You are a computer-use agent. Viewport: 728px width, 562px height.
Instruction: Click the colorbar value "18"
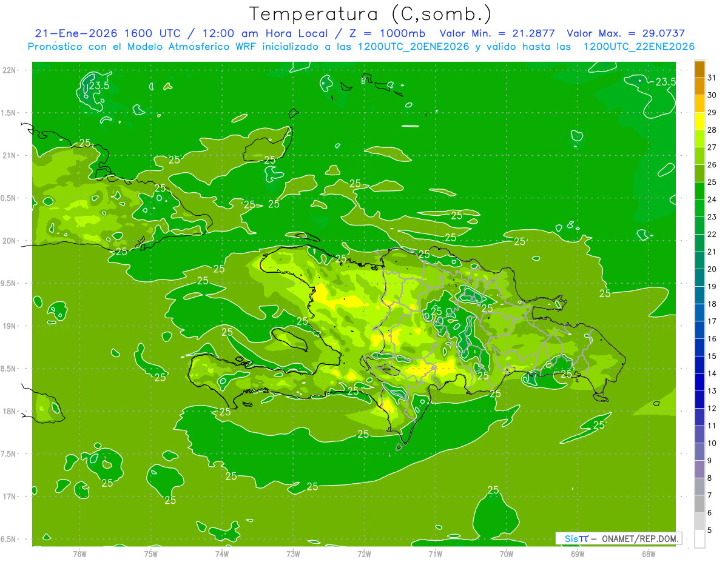[712, 304]
